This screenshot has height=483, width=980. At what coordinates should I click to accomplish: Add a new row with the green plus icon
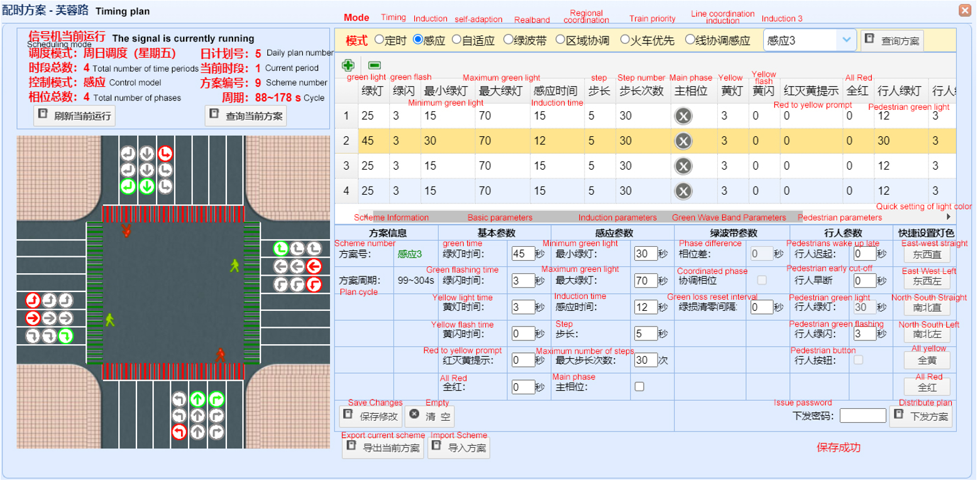[347, 65]
